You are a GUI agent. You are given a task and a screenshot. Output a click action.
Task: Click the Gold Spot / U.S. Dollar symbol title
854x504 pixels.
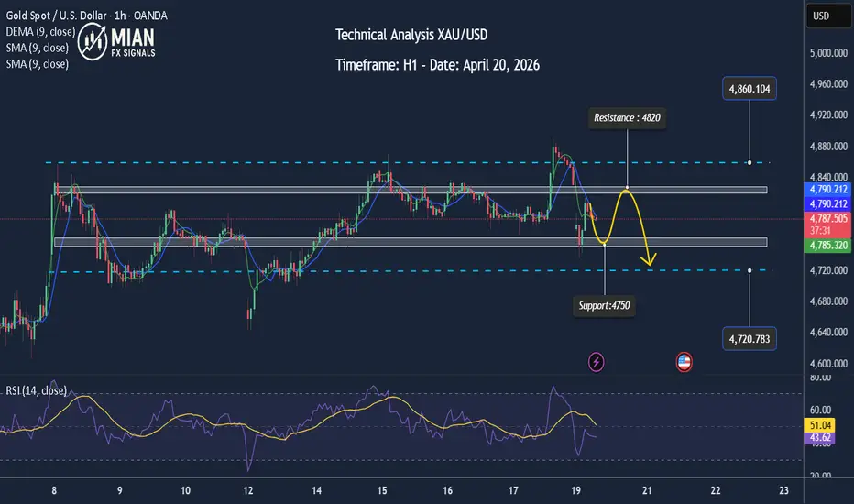[x=87, y=16]
